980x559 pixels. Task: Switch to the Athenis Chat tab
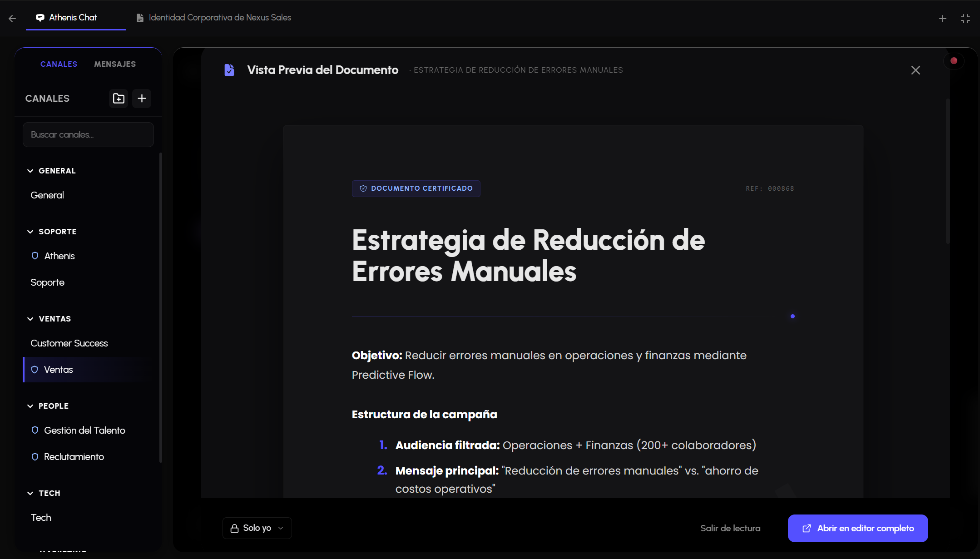tap(75, 18)
